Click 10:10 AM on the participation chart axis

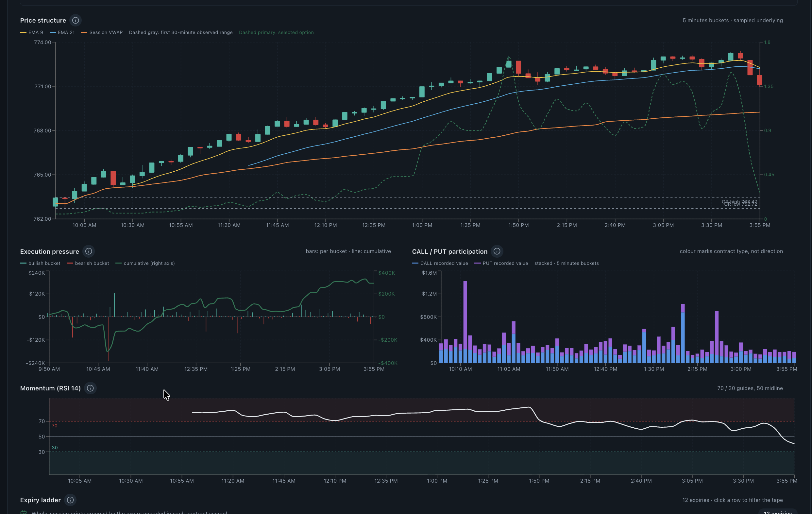tap(460, 369)
